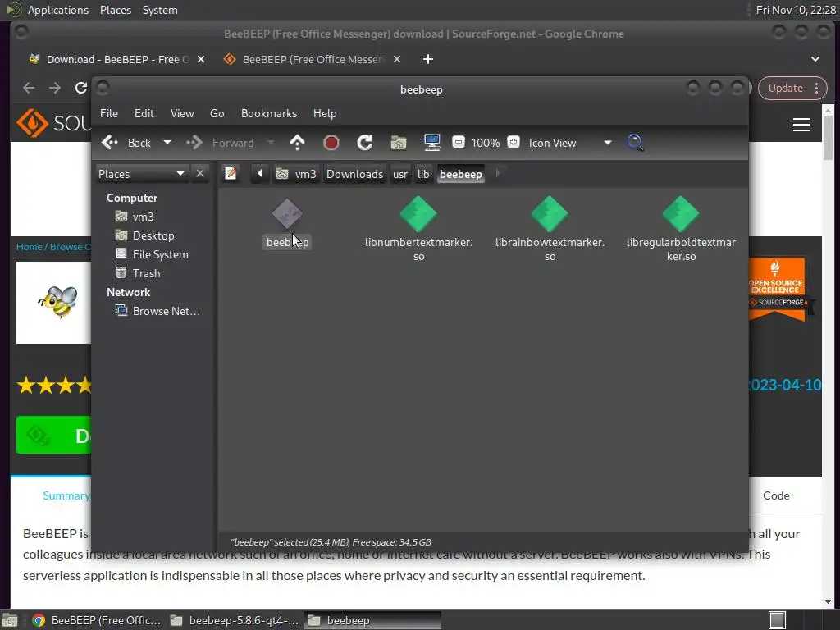Open the File menu
The height and width of the screenshot is (630, 840).
pyautogui.click(x=109, y=113)
